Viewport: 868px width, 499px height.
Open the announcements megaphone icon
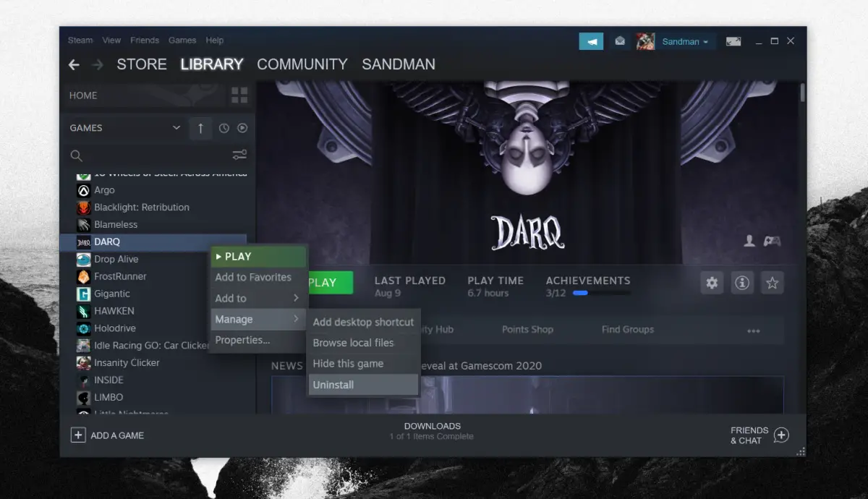pos(591,41)
